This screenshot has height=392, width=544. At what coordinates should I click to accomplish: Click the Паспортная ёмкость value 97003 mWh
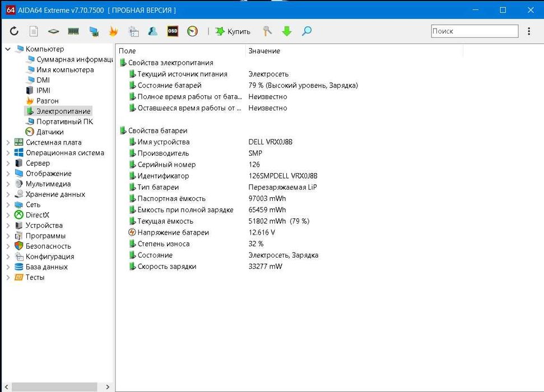tap(267, 199)
